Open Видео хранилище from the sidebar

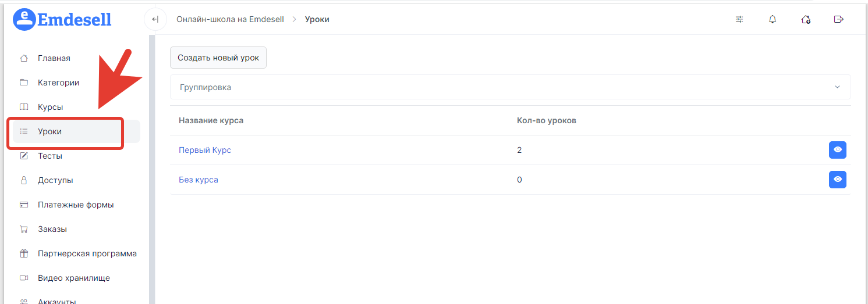pos(74,278)
